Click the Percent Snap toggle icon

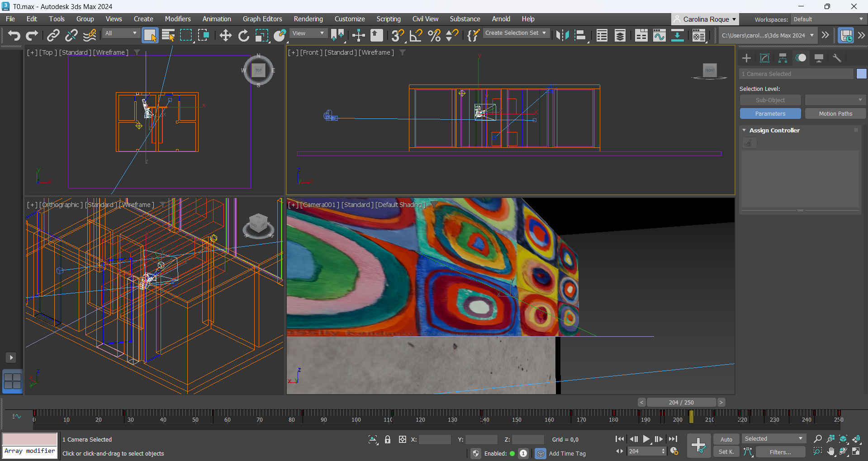(x=434, y=35)
